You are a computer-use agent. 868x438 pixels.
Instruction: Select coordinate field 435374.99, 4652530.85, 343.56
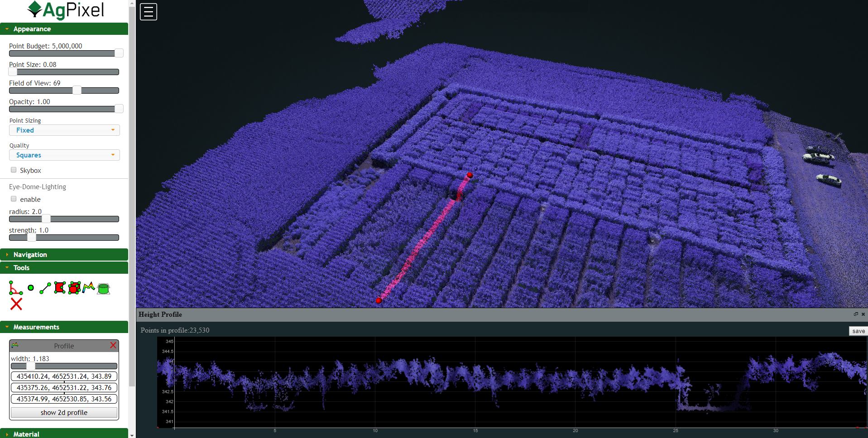coord(64,399)
